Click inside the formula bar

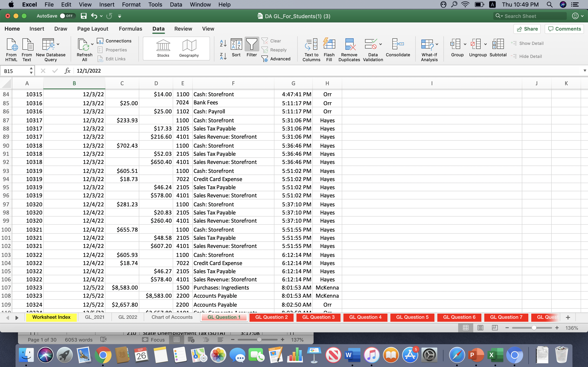tap(170, 71)
